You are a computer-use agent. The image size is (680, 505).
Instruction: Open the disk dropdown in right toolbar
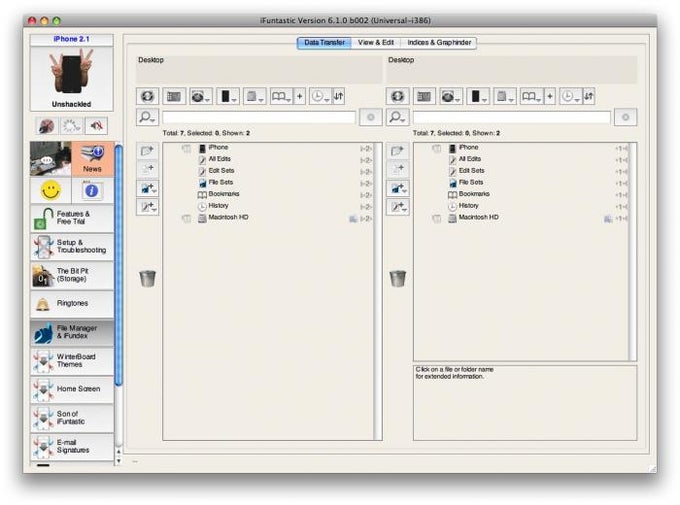pyautogui.click(x=451, y=96)
